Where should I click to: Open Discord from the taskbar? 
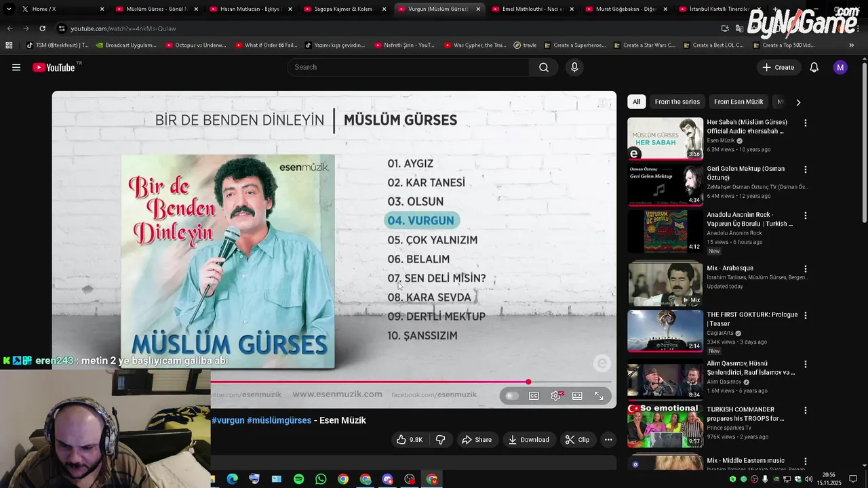[x=387, y=479]
